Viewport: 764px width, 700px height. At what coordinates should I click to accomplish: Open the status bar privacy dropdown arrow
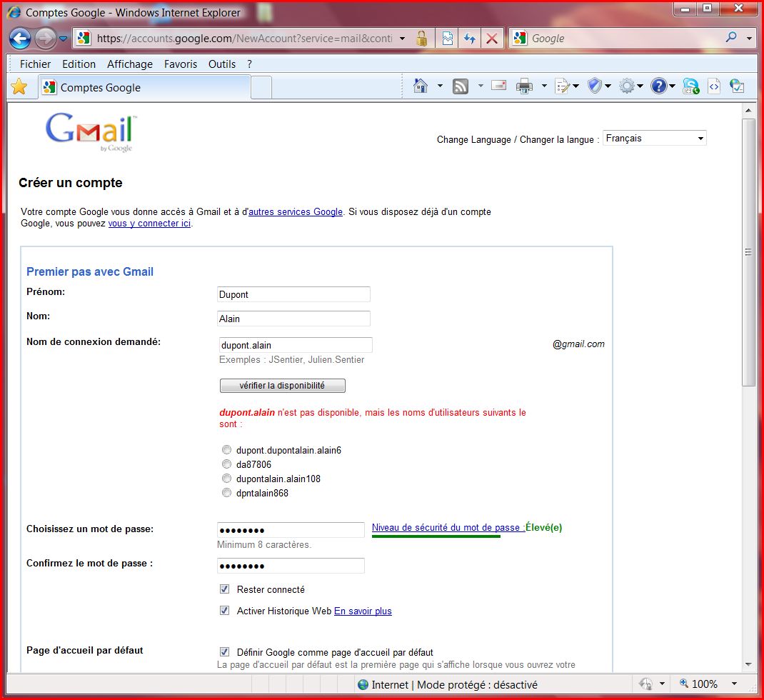662,684
